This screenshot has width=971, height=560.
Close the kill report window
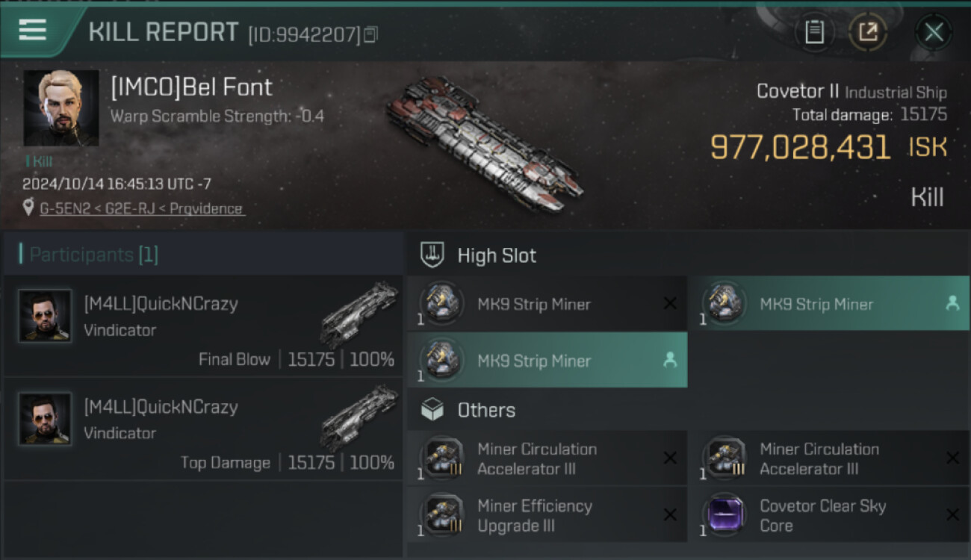[933, 32]
